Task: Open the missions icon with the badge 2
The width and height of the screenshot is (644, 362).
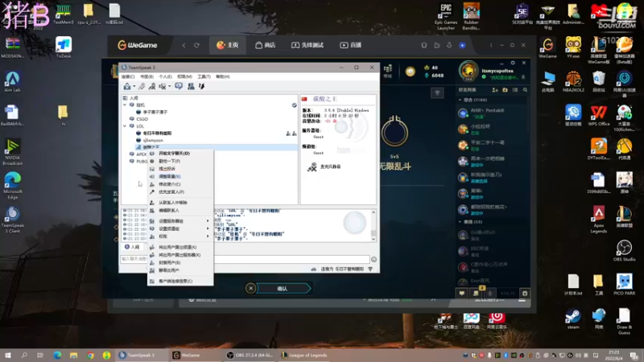Action: (x=476, y=292)
